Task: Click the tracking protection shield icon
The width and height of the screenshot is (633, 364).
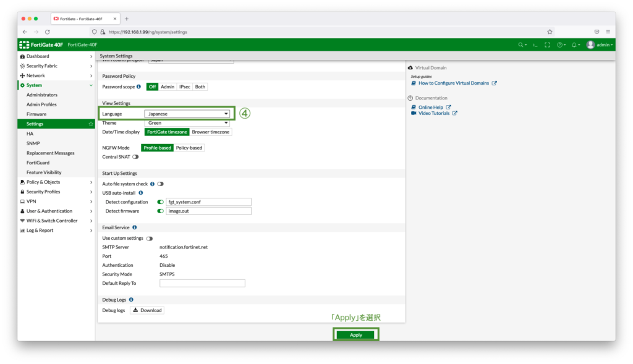Action: [94, 32]
